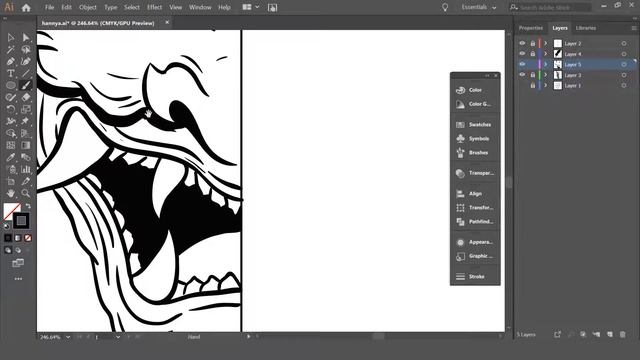This screenshot has width=640, height=360.
Task: Open the Pathfinder panel icon
Action: (460, 222)
